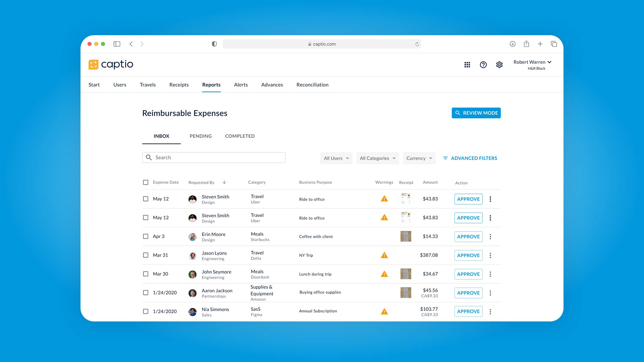Click warning icon in Nia Simmons row
The width and height of the screenshot is (644, 362).
coord(384,311)
